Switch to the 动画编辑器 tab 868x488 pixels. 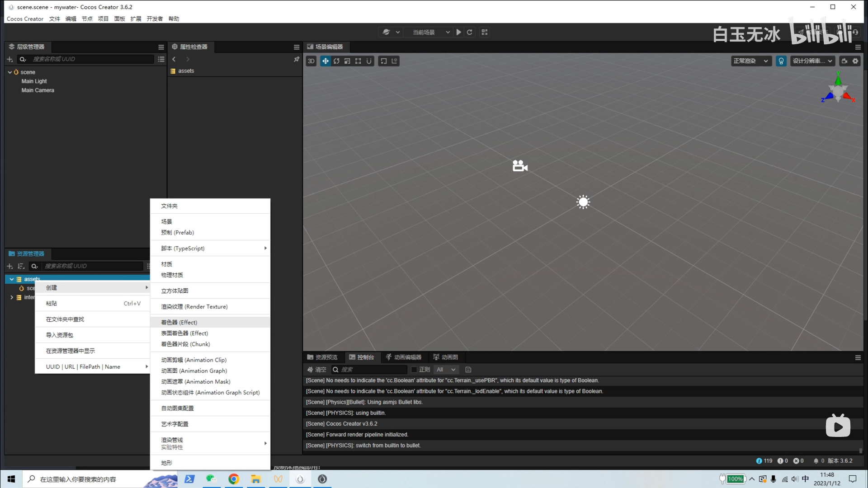click(x=404, y=357)
